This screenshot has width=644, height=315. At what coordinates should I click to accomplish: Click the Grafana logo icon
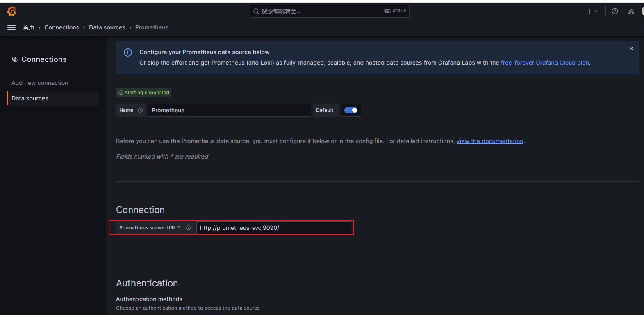11,11
